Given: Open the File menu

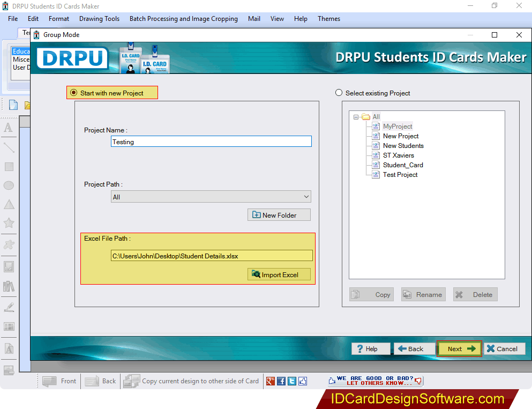Looking at the screenshot, I should coord(13,19).
